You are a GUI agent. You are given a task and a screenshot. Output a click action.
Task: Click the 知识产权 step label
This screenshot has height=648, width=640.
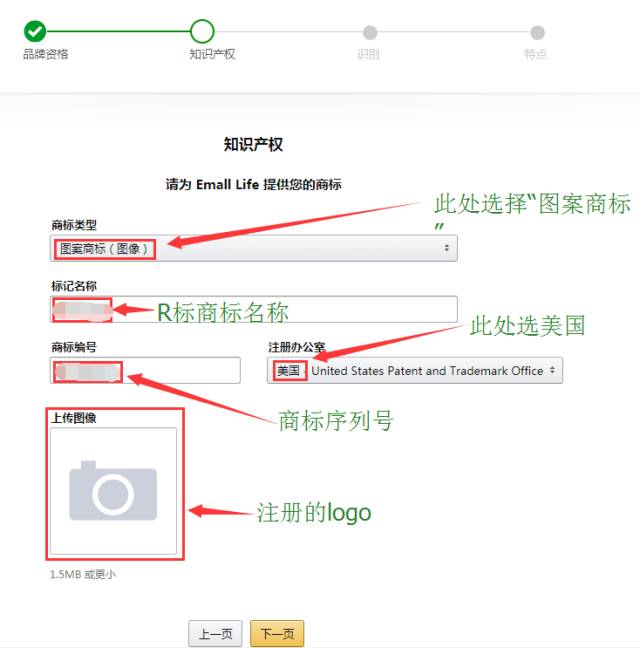coord(212,54)
